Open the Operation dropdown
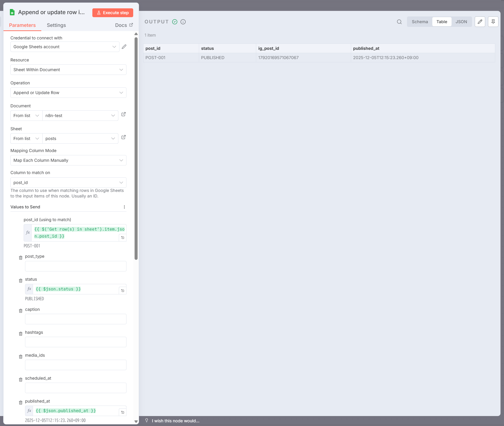504x426 pixels. [x=68, y=92]
